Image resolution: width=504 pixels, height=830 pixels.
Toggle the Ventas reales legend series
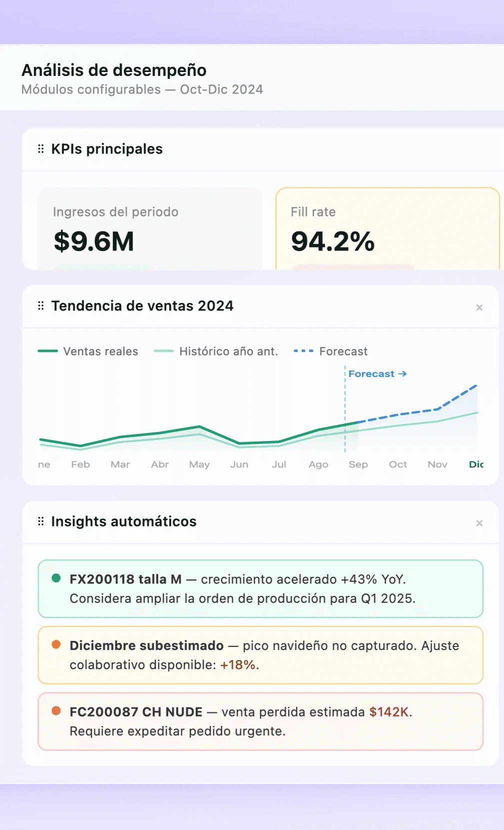[x=88, y=351]
